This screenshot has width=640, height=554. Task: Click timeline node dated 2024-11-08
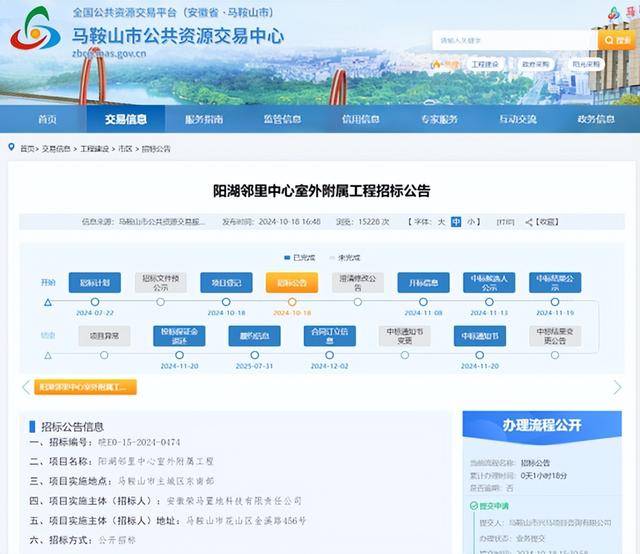coord(423,301)
